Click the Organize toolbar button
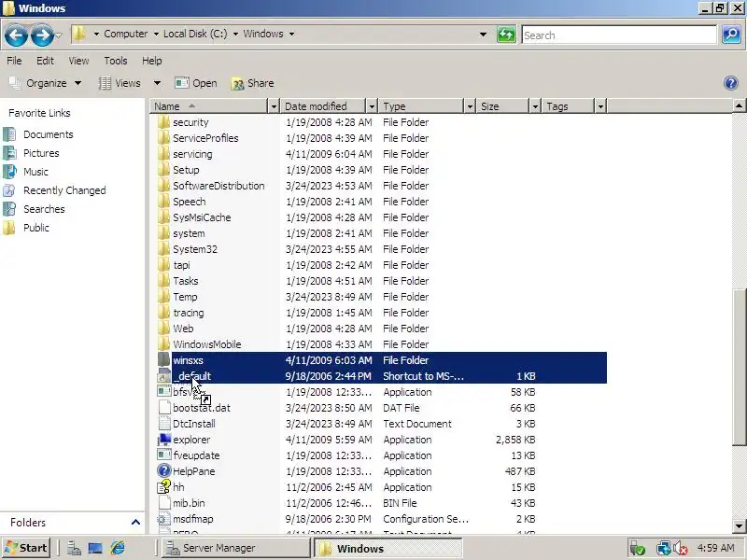 pyautogui.click(x=46, y=83)
